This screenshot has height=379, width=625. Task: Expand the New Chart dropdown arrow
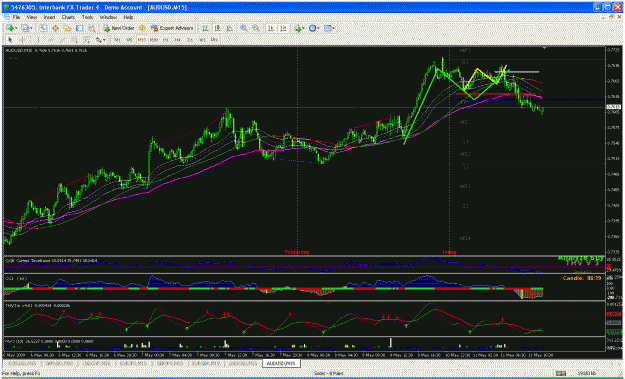[16, 28]
